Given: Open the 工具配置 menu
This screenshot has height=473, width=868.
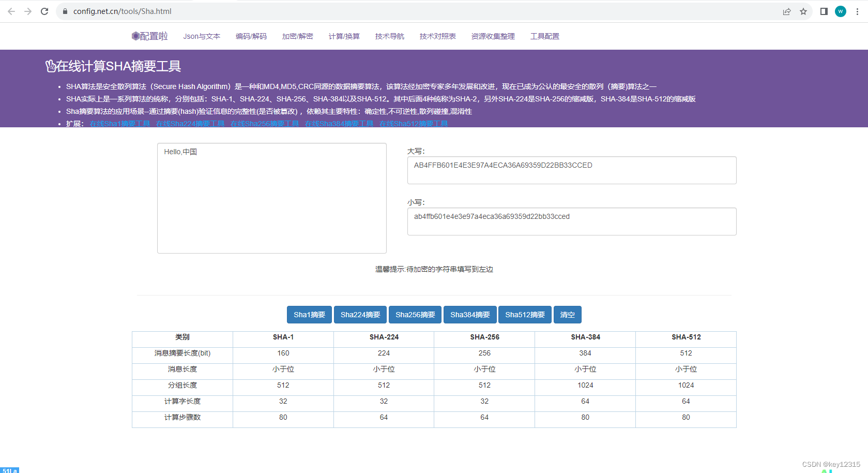Looking at the screenshot, I should [545, 36].
